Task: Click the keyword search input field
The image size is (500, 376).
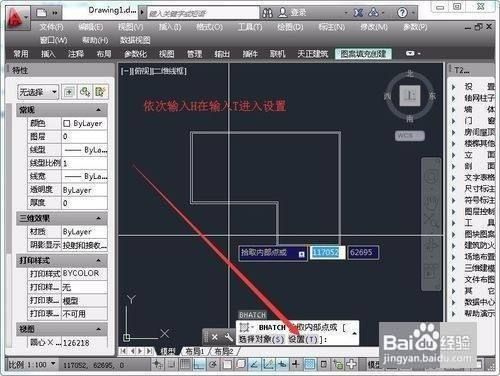Action: click(x=203, y=13)
